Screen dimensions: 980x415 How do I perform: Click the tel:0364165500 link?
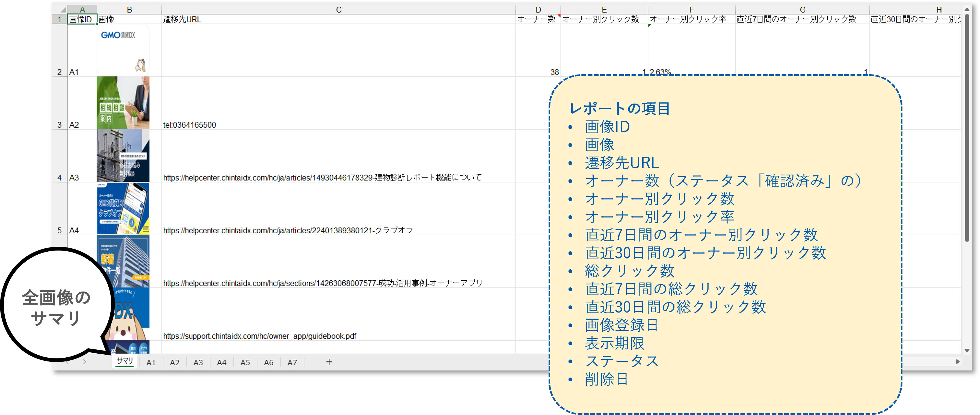(189, 125)
